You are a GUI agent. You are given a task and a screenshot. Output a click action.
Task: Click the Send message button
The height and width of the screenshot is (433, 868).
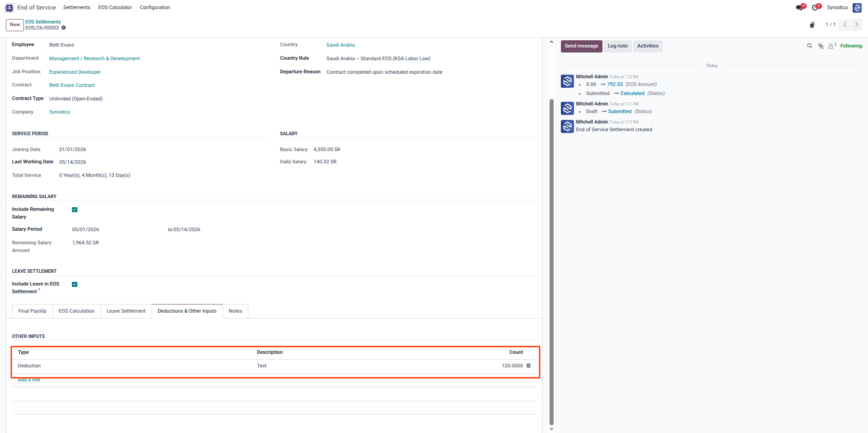(x=581, y=46)
